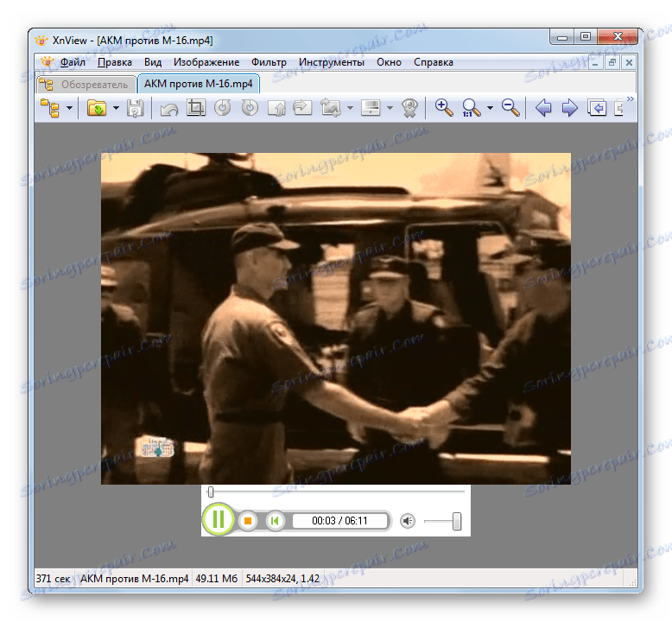Click the XnView title bar icon

pyautogui.click(x=41, y=41)
